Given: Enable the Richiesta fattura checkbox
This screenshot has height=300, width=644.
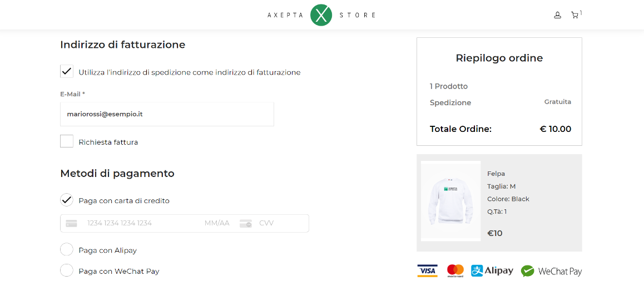Looking at the screenshot, I should point(67,141).
